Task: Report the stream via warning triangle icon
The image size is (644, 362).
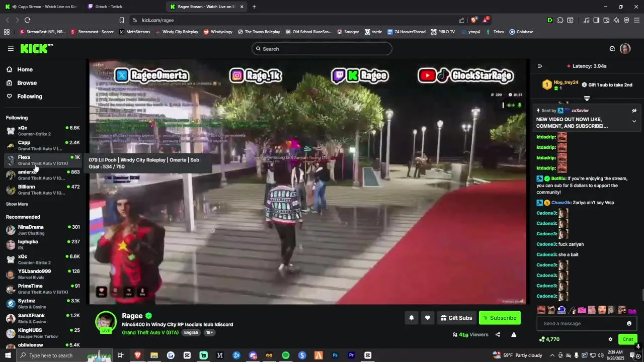Action: point(514,334)
